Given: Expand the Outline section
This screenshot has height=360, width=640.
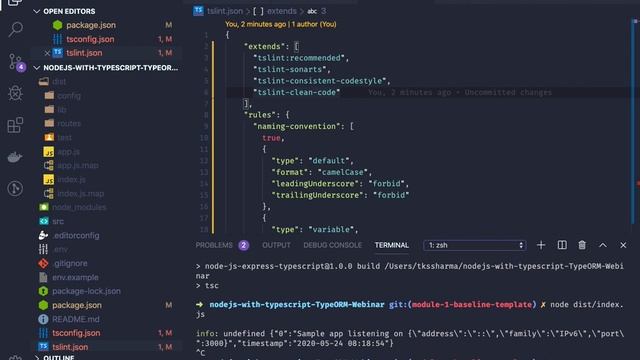Looking at the screenshot, I should pyautogui.click(x=37, y=358).
